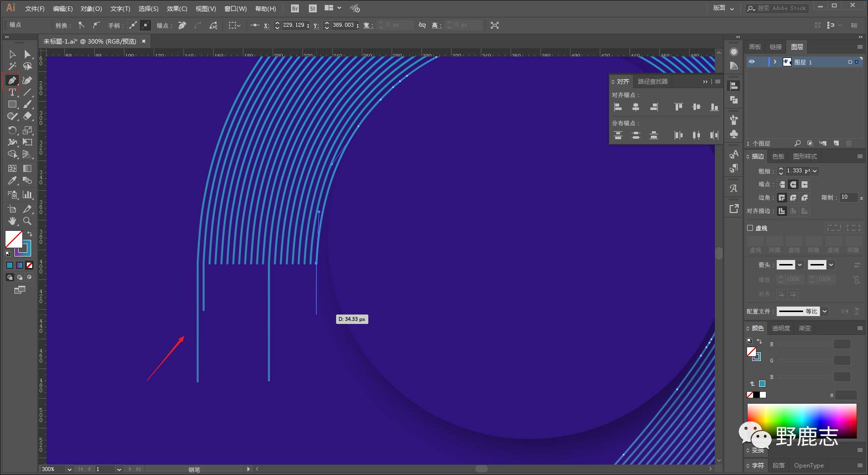Pick the Eyedropper tool
The image size is (868, 475).
point(12,181)
